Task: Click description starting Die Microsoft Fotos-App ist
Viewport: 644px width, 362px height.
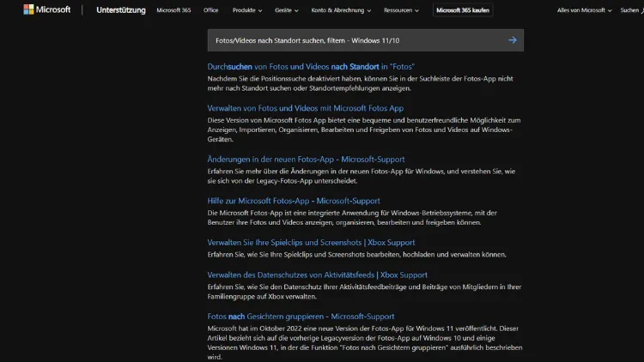Action: click(x=352, y=218)
